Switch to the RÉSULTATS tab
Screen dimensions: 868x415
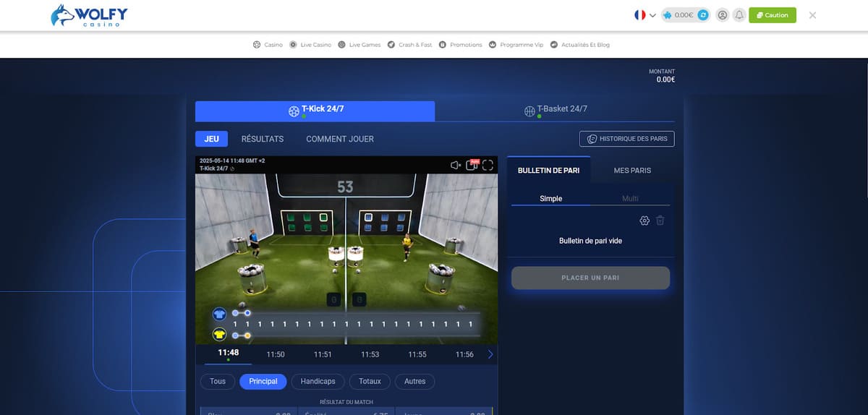(x=263, y=139)
